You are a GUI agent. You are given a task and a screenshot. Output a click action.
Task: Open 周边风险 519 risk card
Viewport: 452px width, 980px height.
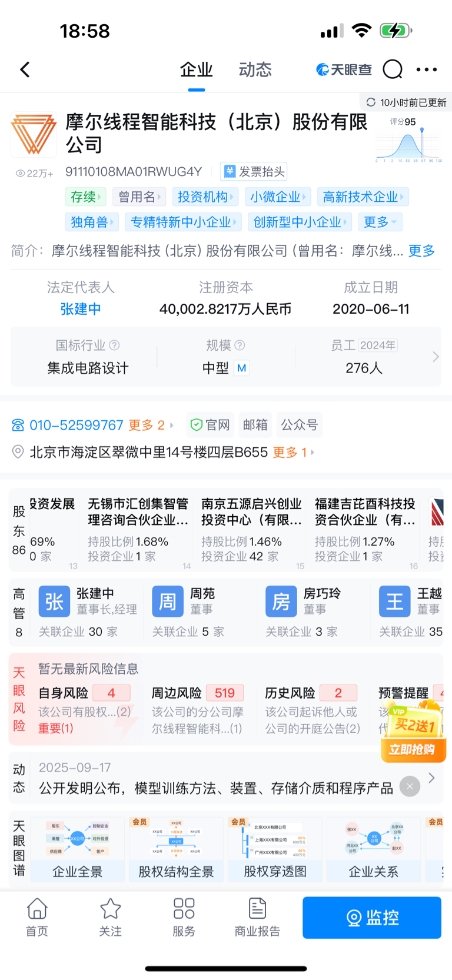(x=198, y=710)
